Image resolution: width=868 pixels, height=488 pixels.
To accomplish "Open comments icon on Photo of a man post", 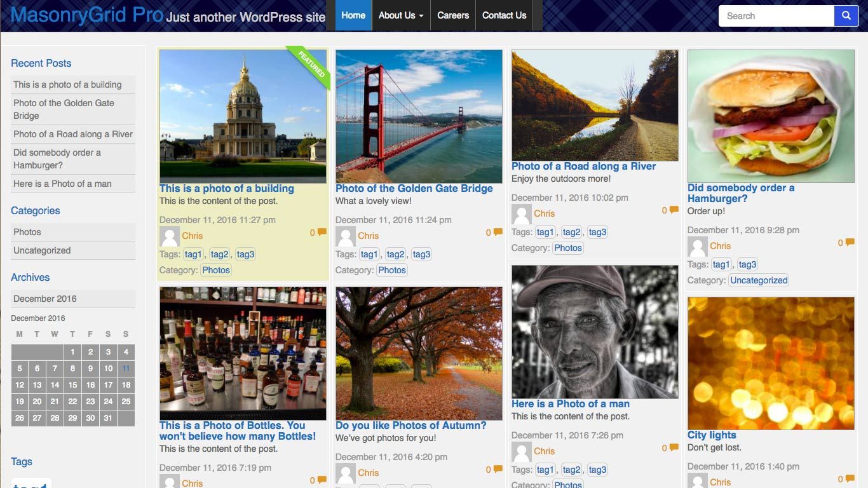I will [x=674, y=448].
